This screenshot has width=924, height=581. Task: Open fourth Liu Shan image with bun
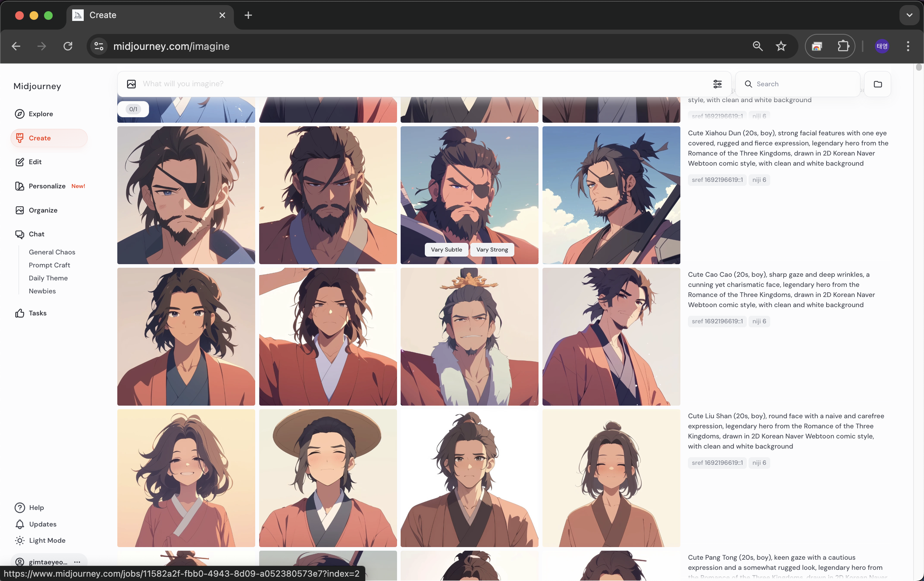611,478
